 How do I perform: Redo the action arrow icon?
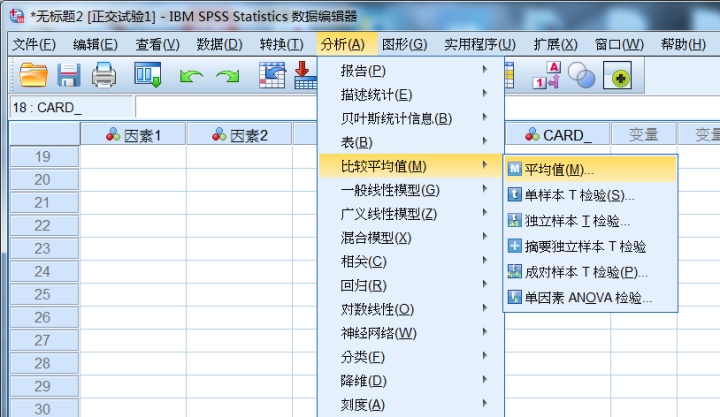[228, 76]
